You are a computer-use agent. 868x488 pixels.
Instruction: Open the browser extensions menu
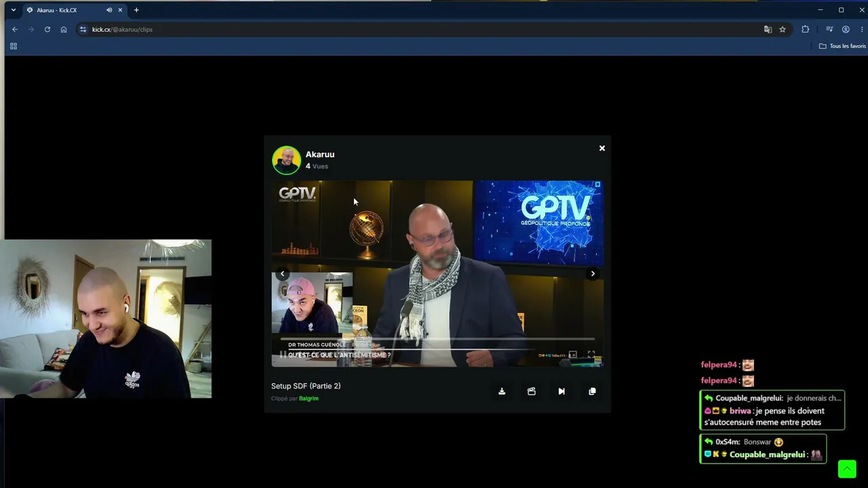pyautogui.click(x=806, y=29)
